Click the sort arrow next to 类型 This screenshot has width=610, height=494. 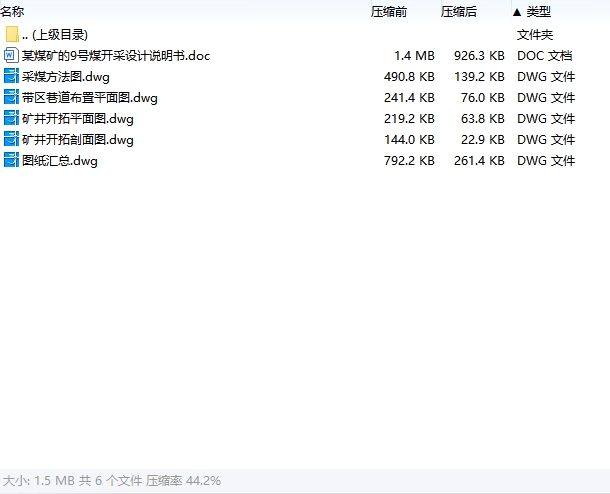tap(517, 12)
